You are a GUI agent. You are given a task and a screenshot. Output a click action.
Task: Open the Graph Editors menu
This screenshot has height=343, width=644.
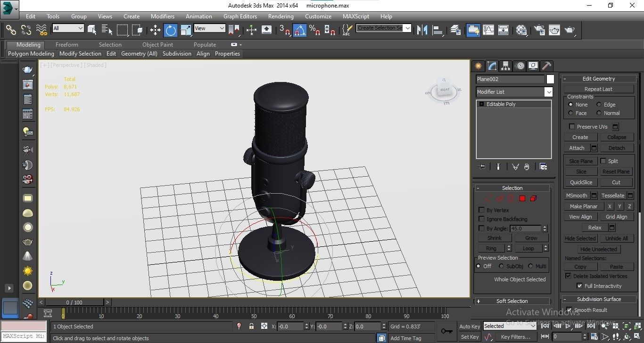point(240,16)
